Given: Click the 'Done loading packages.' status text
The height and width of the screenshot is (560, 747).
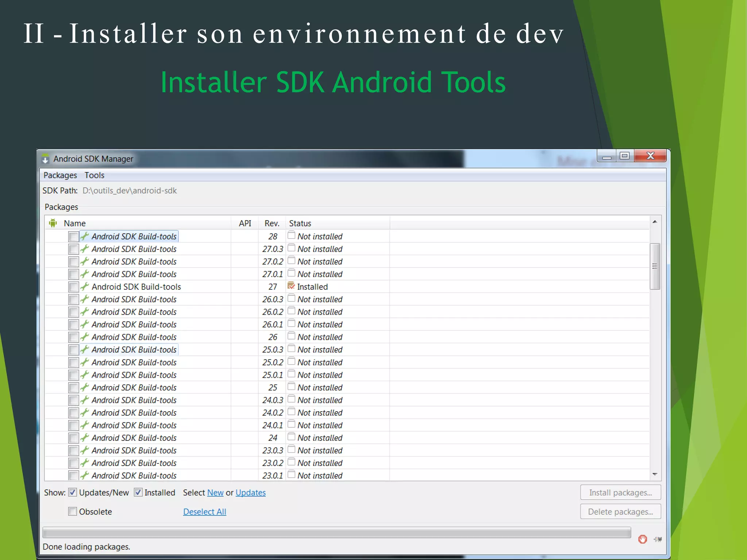Looking at the screenshot, I should click(x=86, y=547).
